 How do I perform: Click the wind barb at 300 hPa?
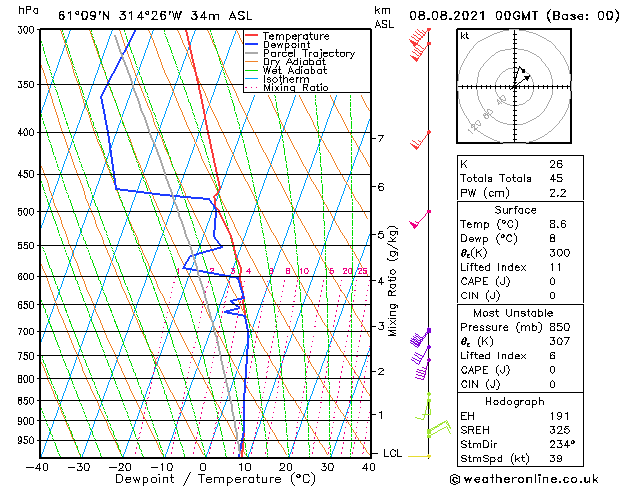click(x=420, y=36)
